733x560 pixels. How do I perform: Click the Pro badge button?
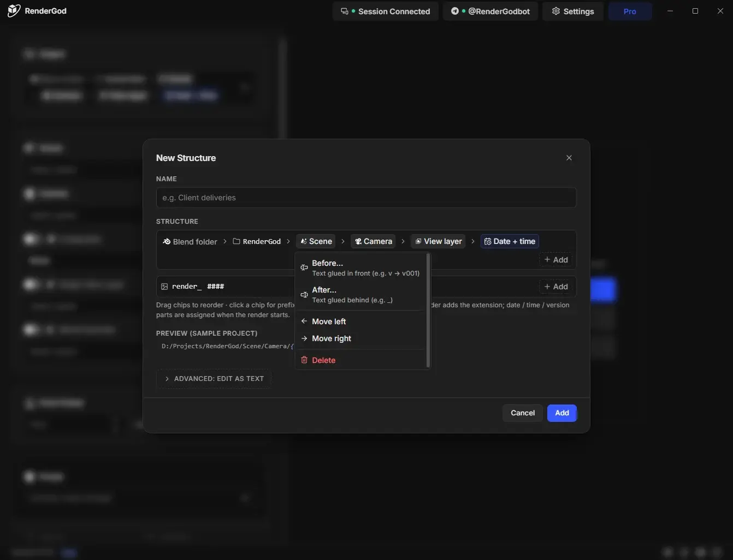(630, 11)
